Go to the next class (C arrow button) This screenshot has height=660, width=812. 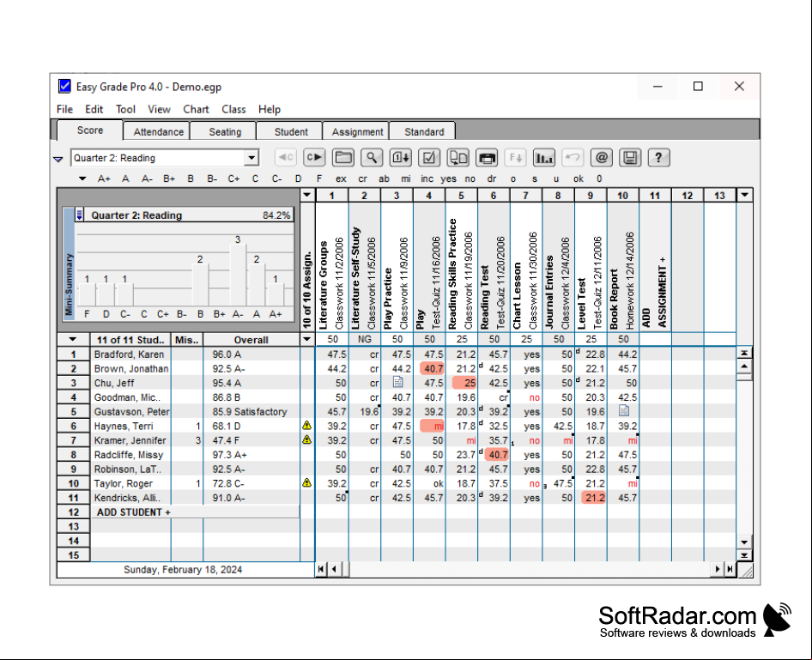pos(314,157)
